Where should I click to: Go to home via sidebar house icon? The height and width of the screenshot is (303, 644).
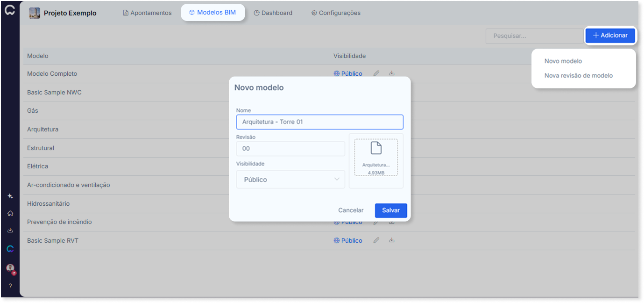pyautogui.click(x=10, y=213)
